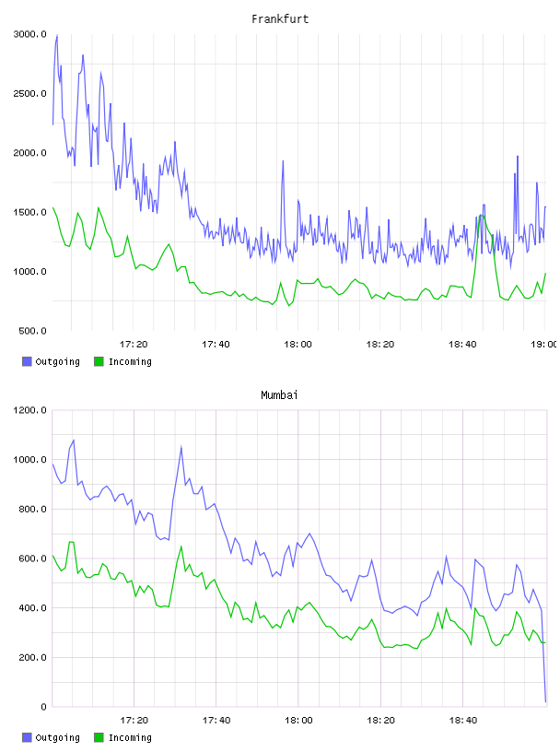Click the Frankfurt Incoming green legend swatch

[x=99, y=361]
